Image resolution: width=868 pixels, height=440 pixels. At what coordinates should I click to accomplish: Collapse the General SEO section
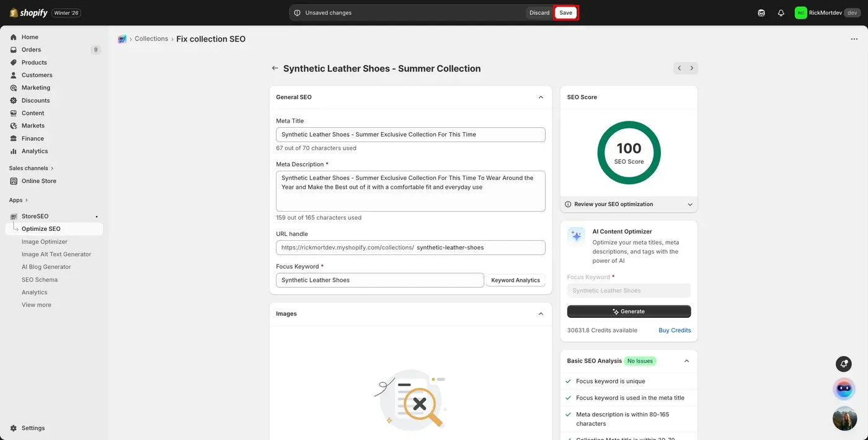point(541,97)
